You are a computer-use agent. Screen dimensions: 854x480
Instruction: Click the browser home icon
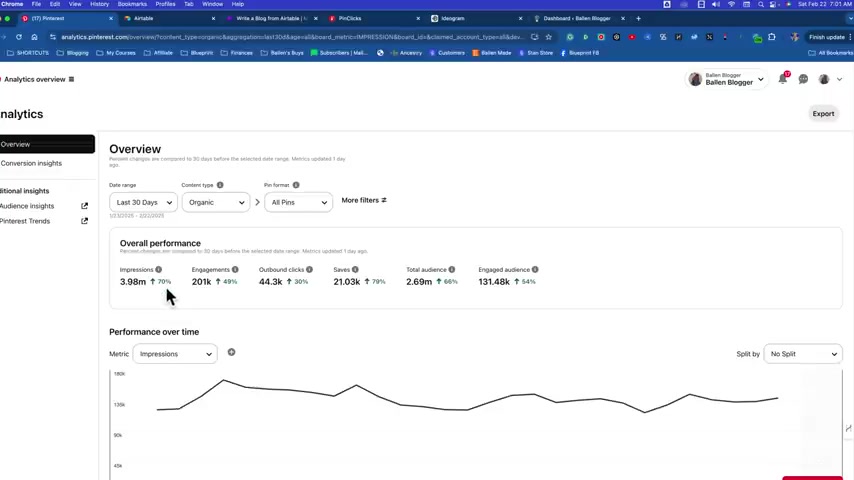tap(34, 37)
